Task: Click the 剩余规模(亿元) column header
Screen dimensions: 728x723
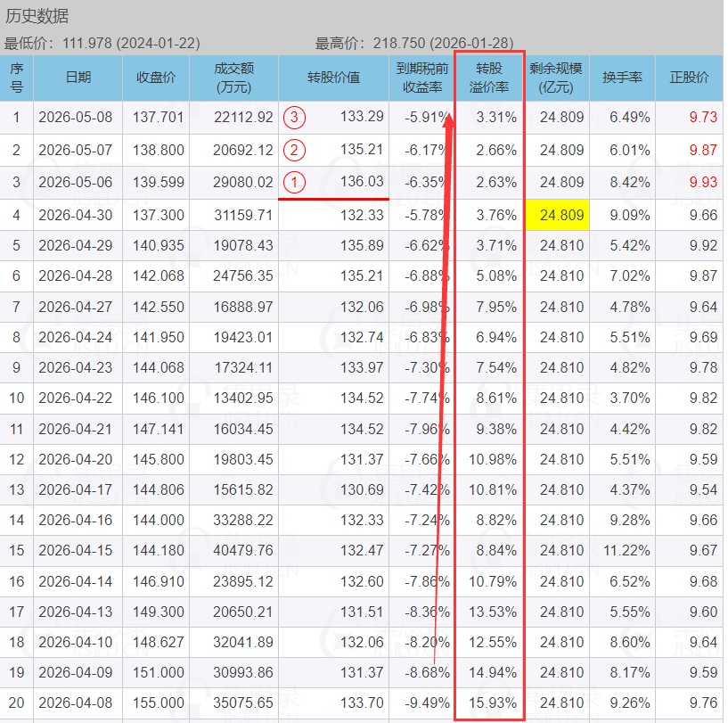Action: (x=556, y=78)
